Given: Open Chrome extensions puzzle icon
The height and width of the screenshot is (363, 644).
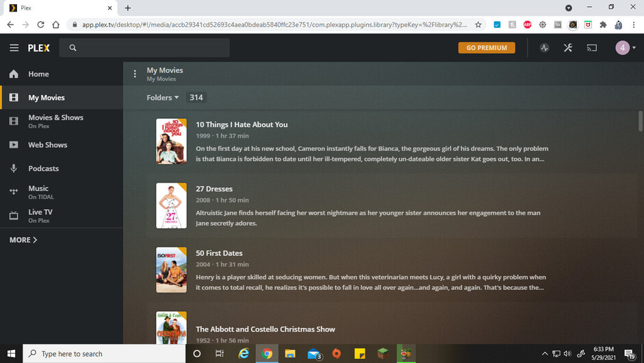Looking at the screenshot, I should coord(603,25).
